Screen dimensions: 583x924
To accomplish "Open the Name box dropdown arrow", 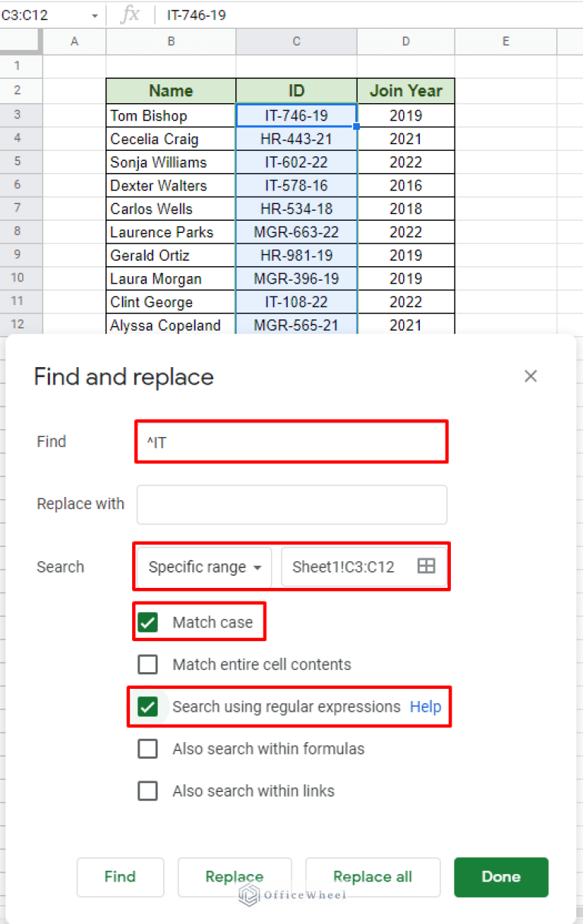I will pos(94,14).
